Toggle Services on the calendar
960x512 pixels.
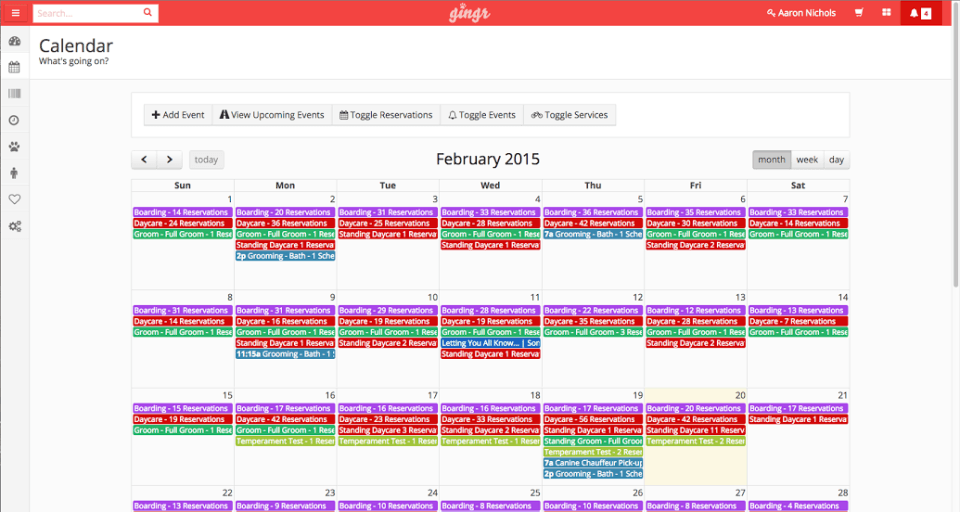pyautogui.click(x=569, y=115)
